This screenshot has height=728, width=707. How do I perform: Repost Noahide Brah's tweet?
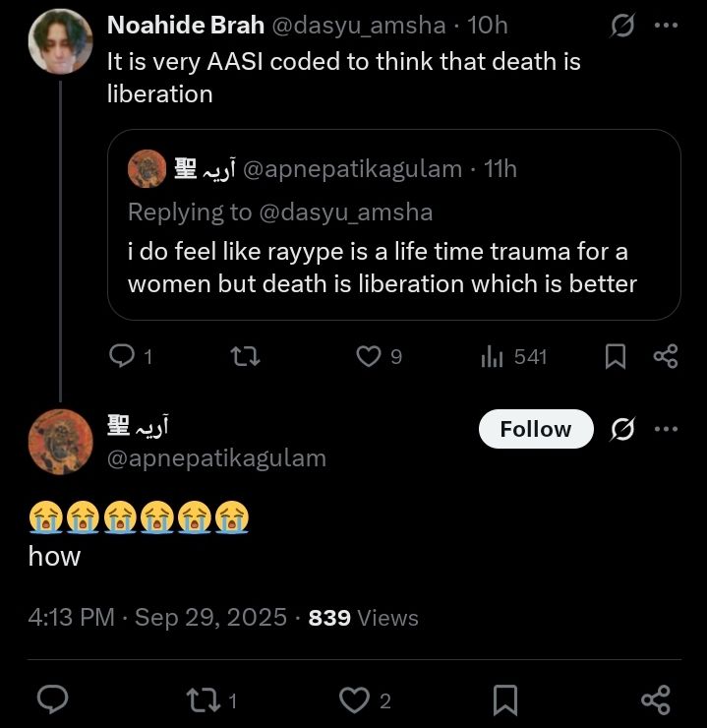point(245,356)
